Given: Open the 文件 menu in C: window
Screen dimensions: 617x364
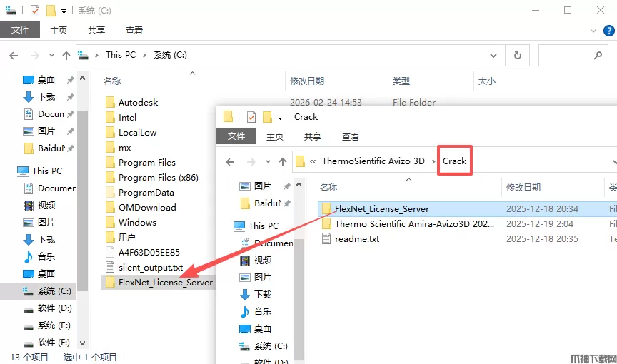Looking at the screenshot, I should (20, 30).
